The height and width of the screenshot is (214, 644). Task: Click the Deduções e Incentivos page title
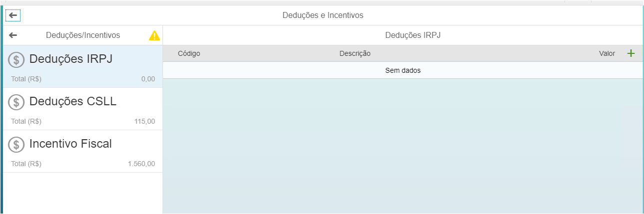point(323,15)
